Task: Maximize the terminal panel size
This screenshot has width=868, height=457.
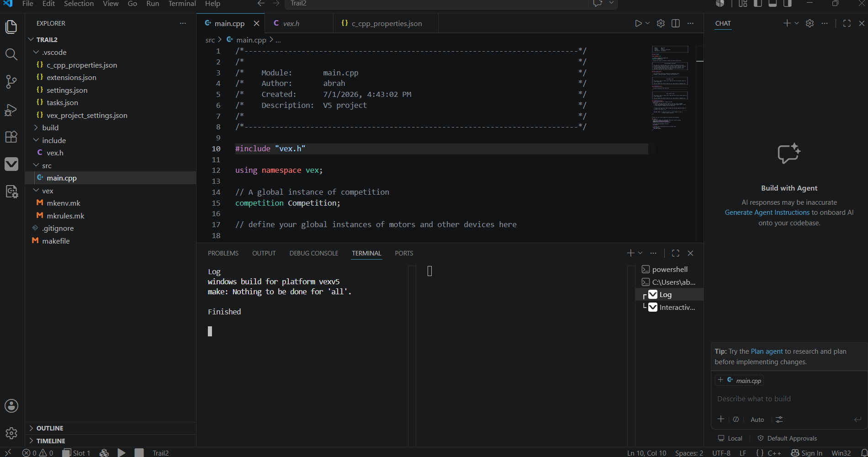Action: pos(676,253)
